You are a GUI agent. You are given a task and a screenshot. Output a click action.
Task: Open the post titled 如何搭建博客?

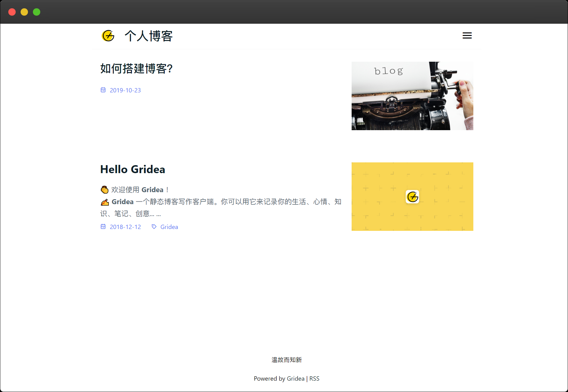pos(136,68)
